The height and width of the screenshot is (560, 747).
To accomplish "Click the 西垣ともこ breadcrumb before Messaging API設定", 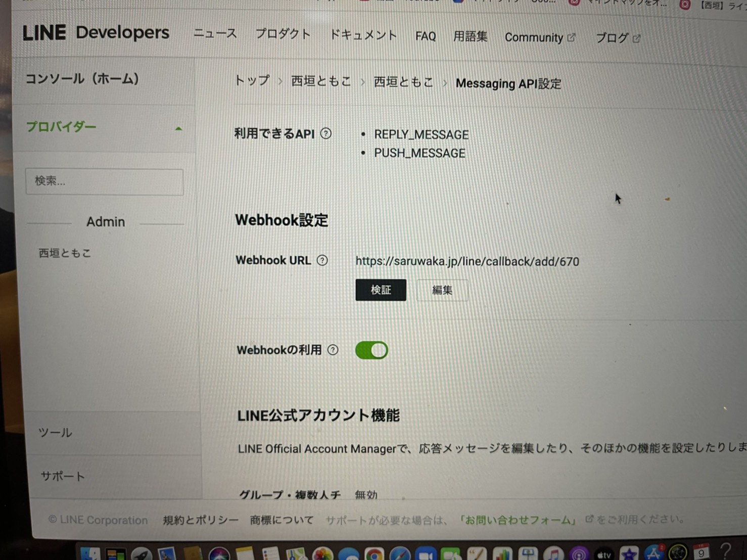I will coord(403,82).
